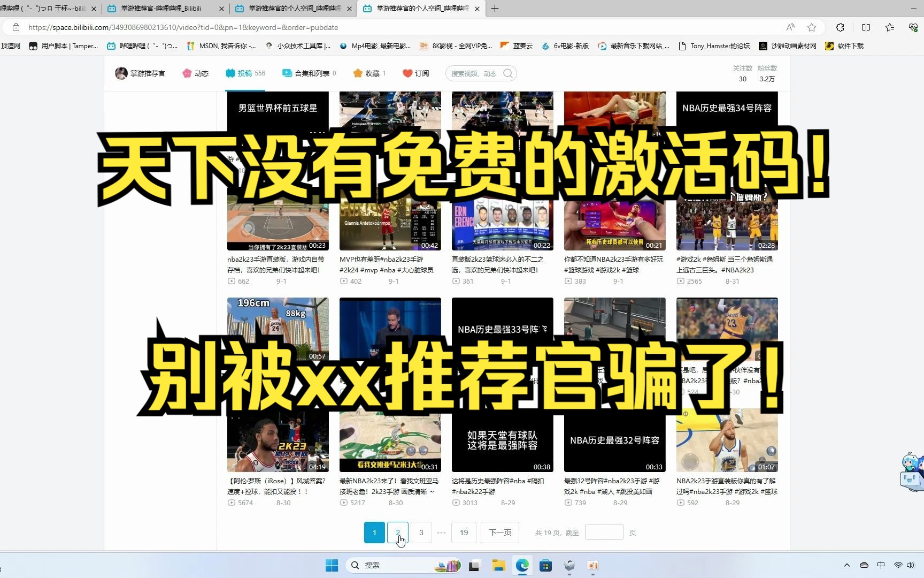The width and height of the screenshot is (924, 578).
Task: Open the 软件下载 bookmark
Action: tap(844, 46)
